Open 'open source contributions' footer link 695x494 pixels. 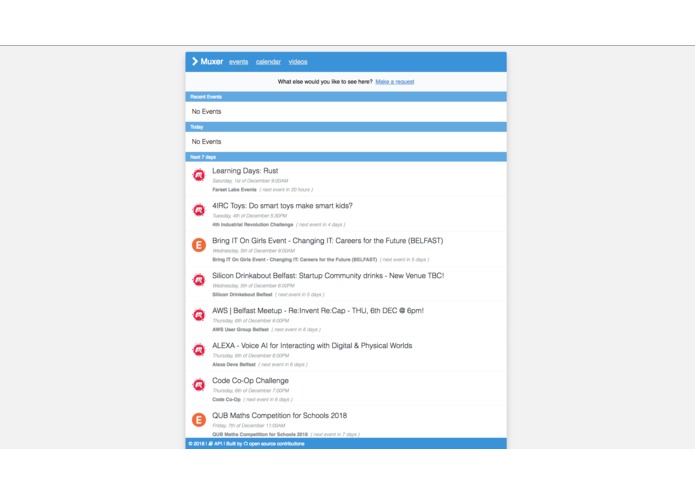coord(277,444)
